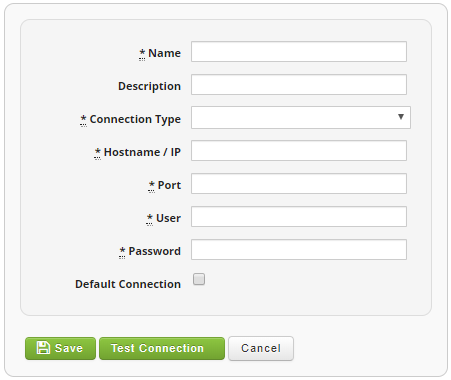Click the Cancel button
The width and height of the screenshot is (451, 380).
click(x=261, y=348)
